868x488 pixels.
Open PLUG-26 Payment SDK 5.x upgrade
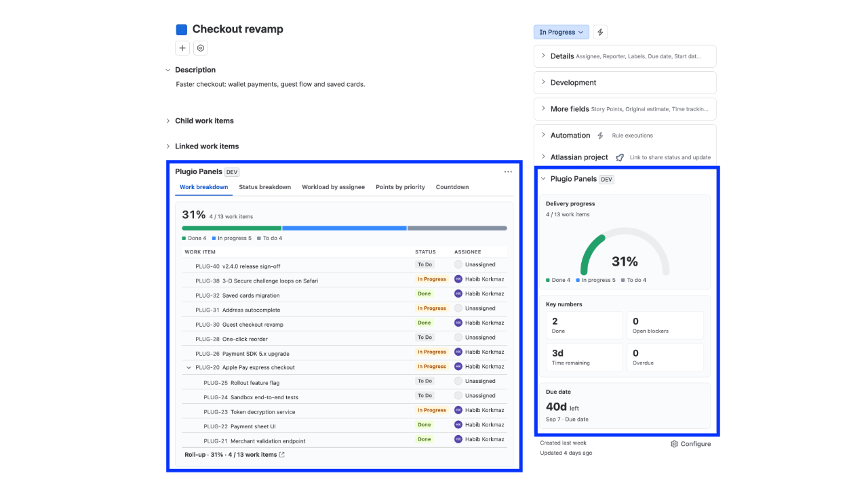(x=242, y=354)
